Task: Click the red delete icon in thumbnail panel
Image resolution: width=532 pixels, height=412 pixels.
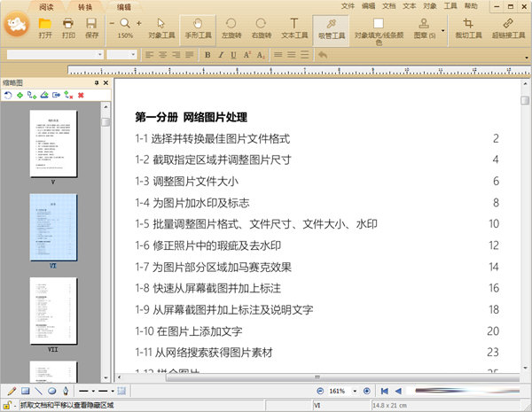Action: pyautogui.click(x=81, y=94)
